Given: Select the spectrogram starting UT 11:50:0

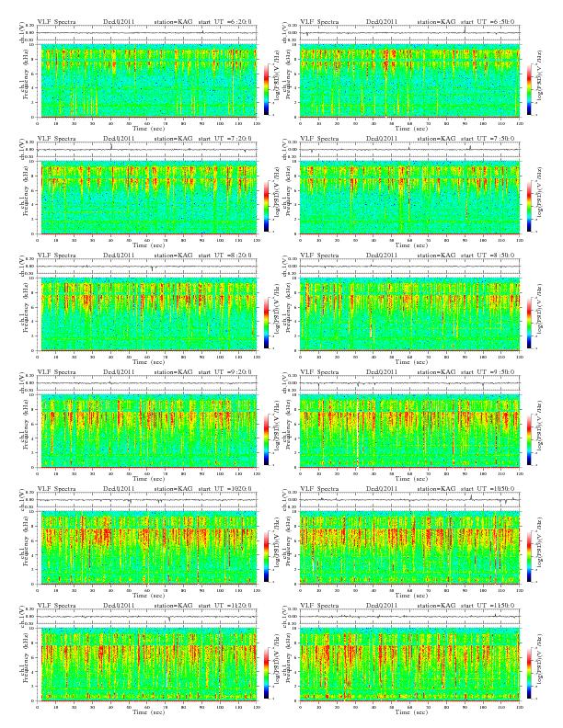Looking at the screenshot, I should [409, 665].
